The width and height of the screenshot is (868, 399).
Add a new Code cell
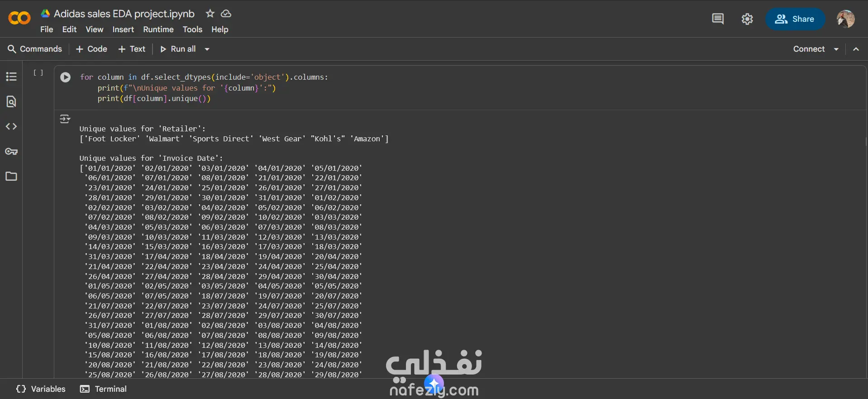pyautogui.click(x=91, y=49)
